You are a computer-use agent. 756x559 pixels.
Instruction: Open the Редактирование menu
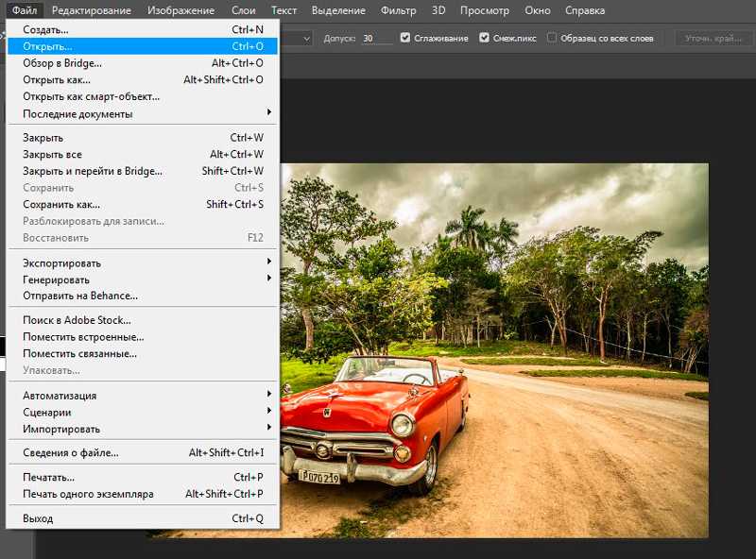(x=92, y=10)
